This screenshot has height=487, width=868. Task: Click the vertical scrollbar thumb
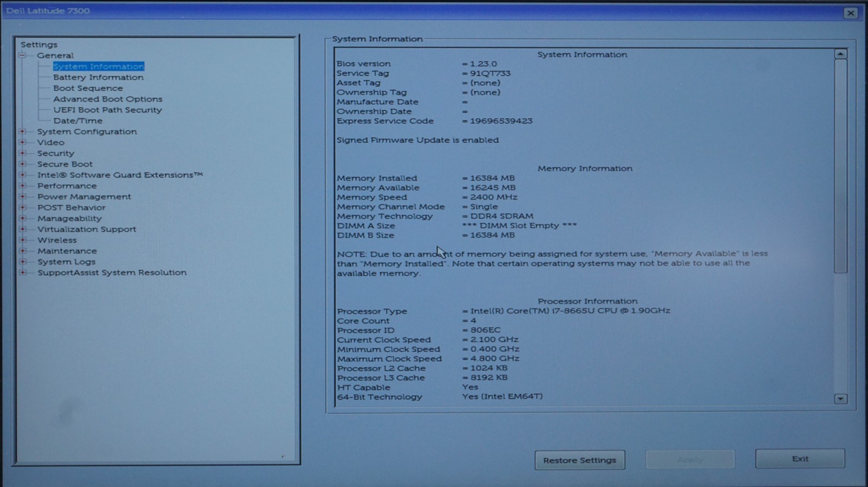(x=840, y=166)
